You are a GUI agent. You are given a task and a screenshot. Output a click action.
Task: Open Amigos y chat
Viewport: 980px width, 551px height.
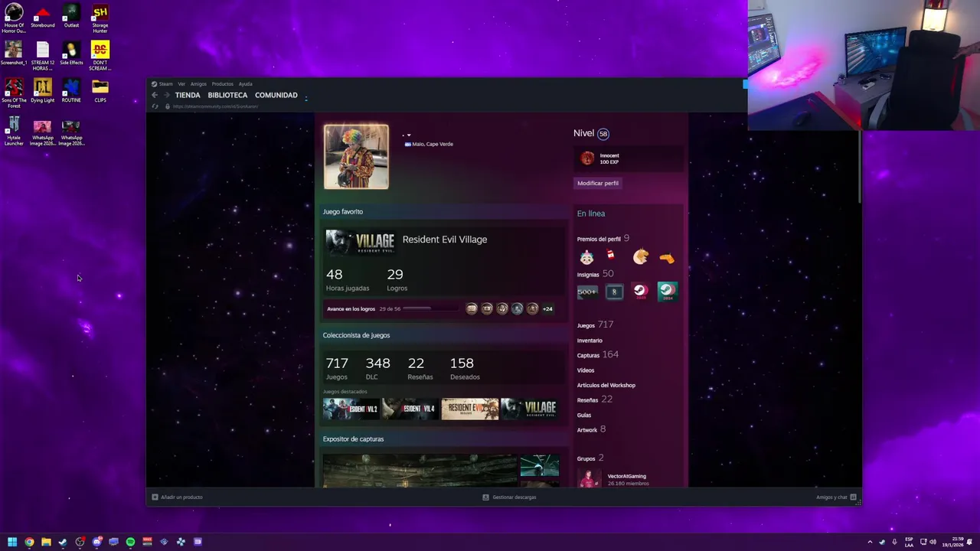click(836, 497)
